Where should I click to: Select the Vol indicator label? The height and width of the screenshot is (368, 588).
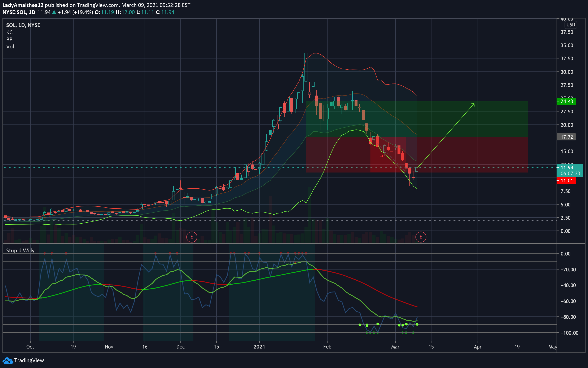click(x=10, y=47)
